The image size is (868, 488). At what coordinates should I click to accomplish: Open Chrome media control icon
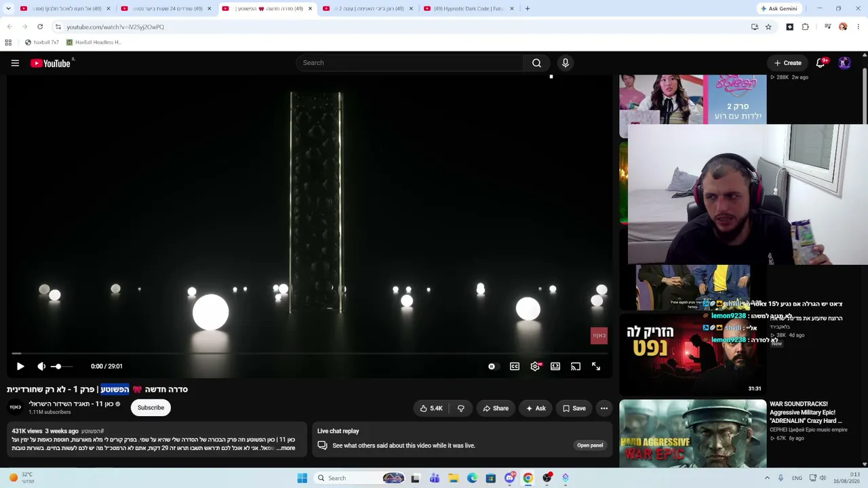pyautogui.click(x=827, y=27)
